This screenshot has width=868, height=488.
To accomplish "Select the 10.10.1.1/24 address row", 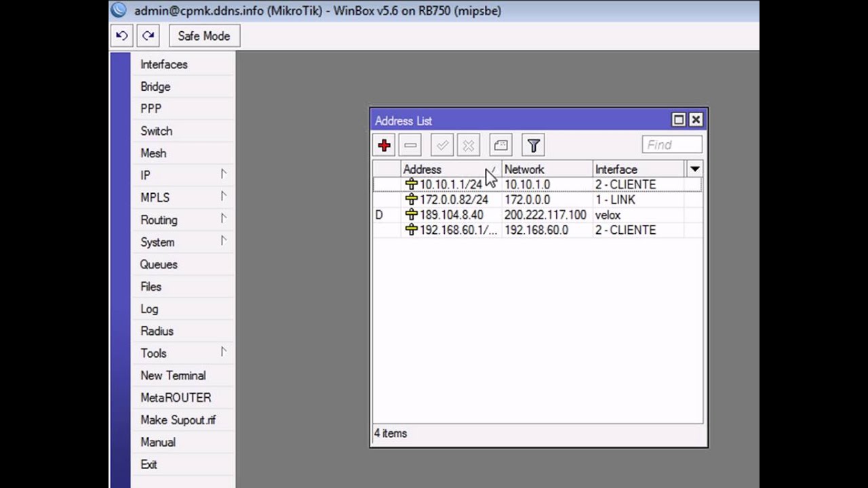I will (x=537, y=184).
